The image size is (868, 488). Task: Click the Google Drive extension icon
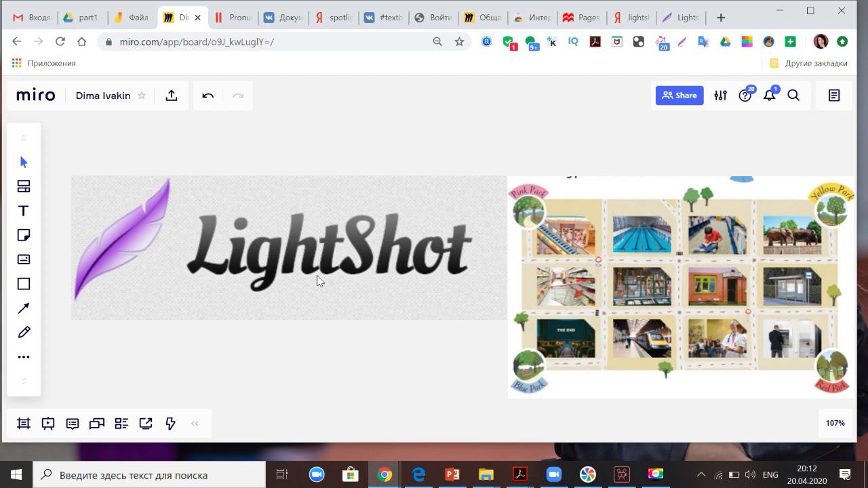click(x=725, y=42)
